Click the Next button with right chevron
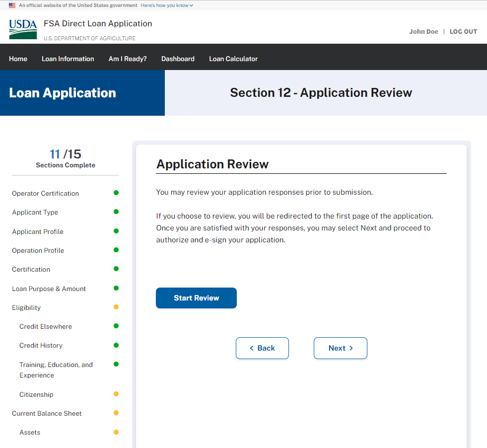This screenshot has width=487, height=448. coord(341,348)
